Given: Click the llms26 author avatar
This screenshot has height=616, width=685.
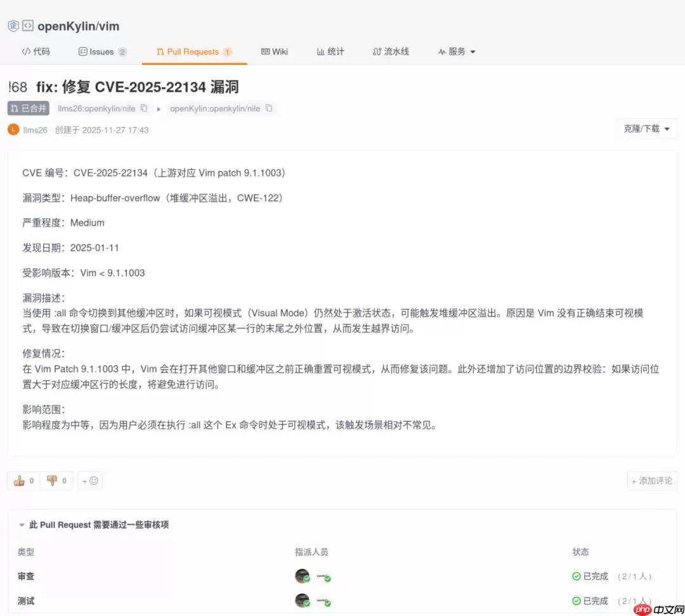Looking at the screenshot, I should [x=13, y=130].
